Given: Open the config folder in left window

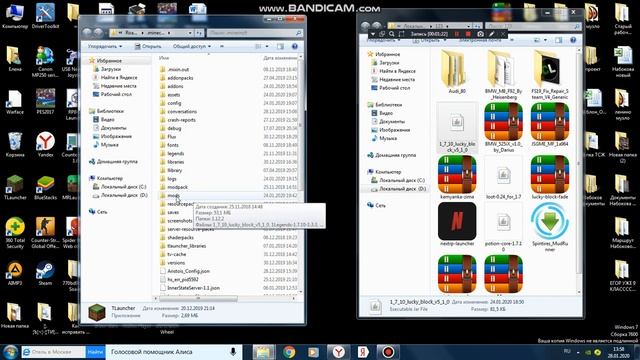Looking at the screenshot, I should pyautogui.click(x=174, y=103).
